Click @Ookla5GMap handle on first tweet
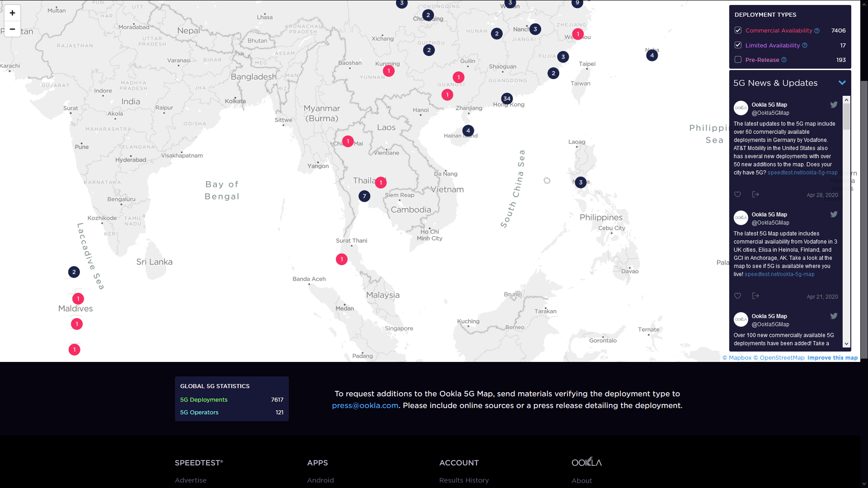 tap(770, 113)
